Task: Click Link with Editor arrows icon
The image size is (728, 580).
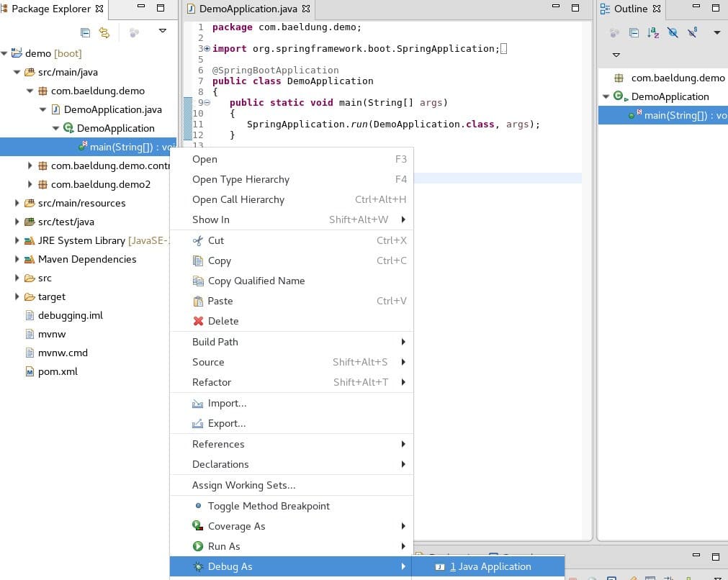Action: click(104, 32)
